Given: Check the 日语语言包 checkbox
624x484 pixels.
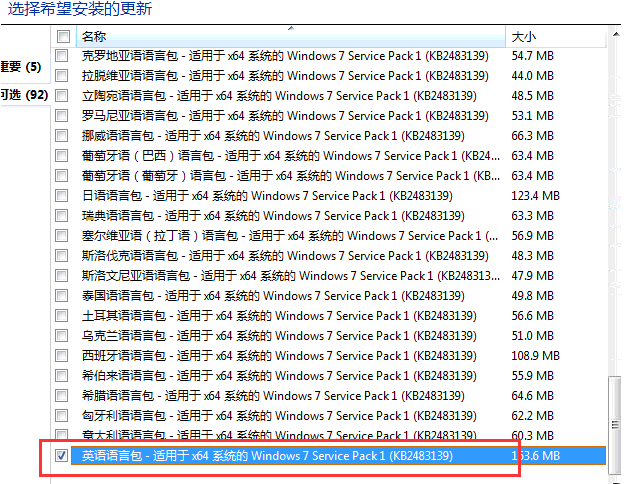Looking at the screenshot, I should [x=63, y=196].
